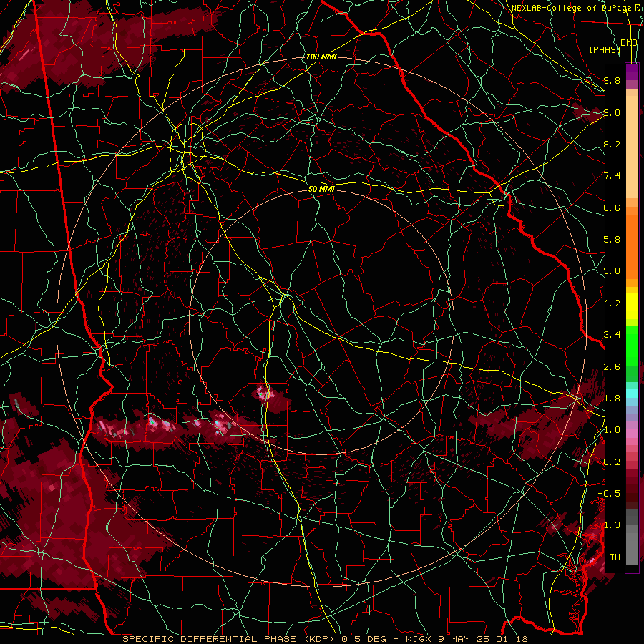Click the "2.6" value on the color scale
Screen dimensions: 644x644
(612, 367)
